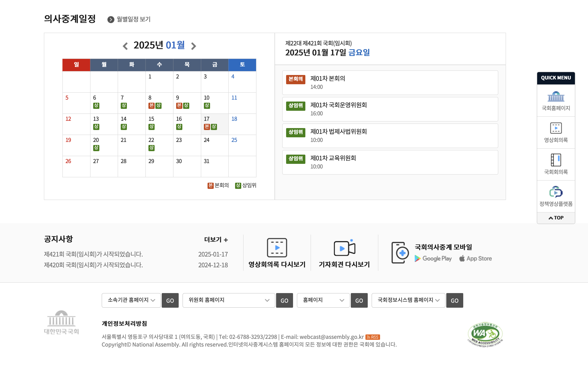Open 국회홈페이지 quick menu icon
The image size is (588, 370).
click(x=555, y=97)
